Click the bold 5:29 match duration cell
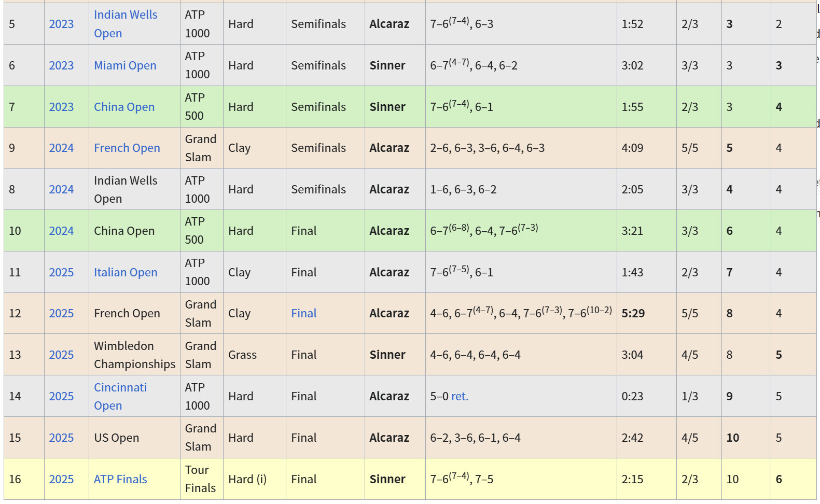Viewport: 820px width, 504px height. click(x=633, y=313)
